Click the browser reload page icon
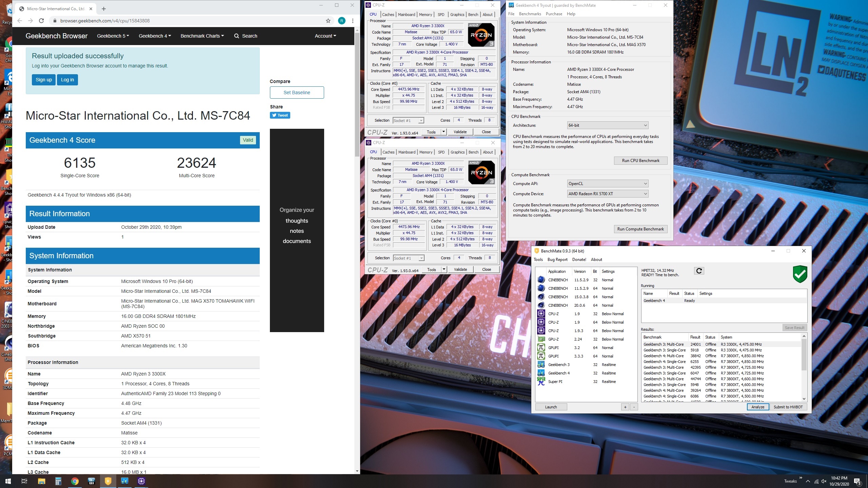Image resolution: width=868 pixels, height=488 pixels. [x=41, y=21]
